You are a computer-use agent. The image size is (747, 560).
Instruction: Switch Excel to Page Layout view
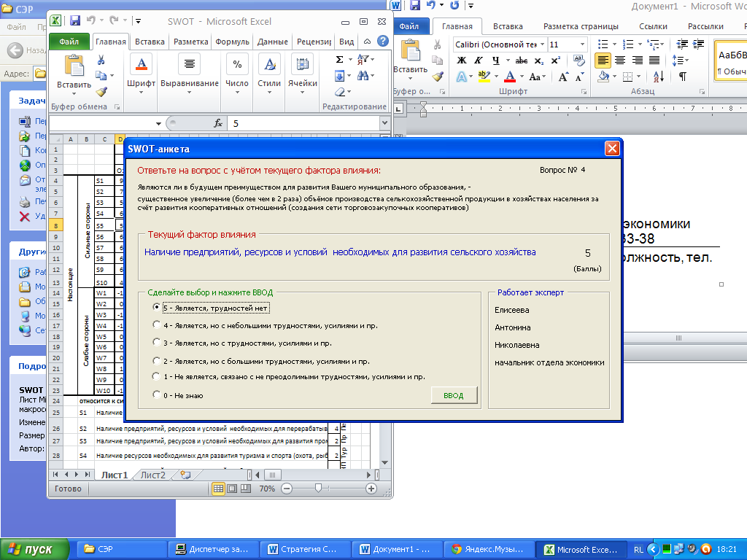tap(232, 489)
